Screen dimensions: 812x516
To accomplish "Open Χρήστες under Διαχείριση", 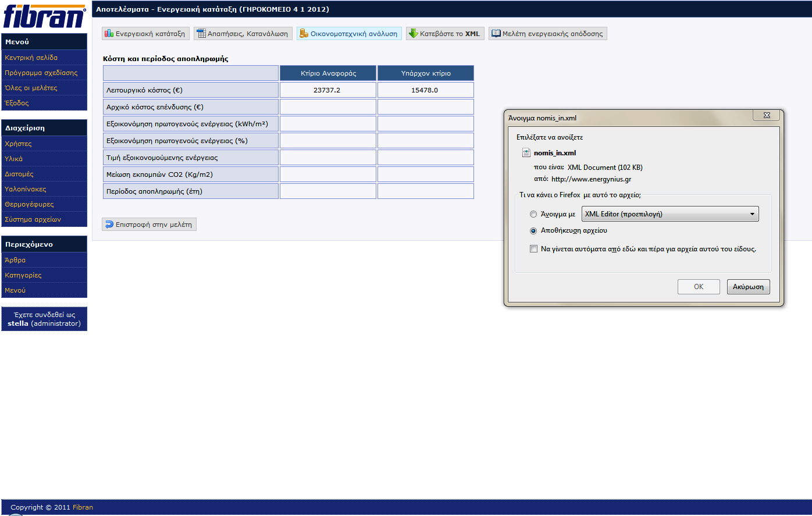I will 18,144.
